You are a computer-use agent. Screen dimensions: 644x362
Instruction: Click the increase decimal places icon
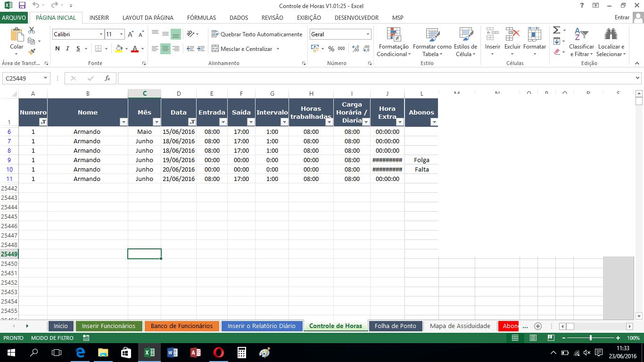pos(355,49)
